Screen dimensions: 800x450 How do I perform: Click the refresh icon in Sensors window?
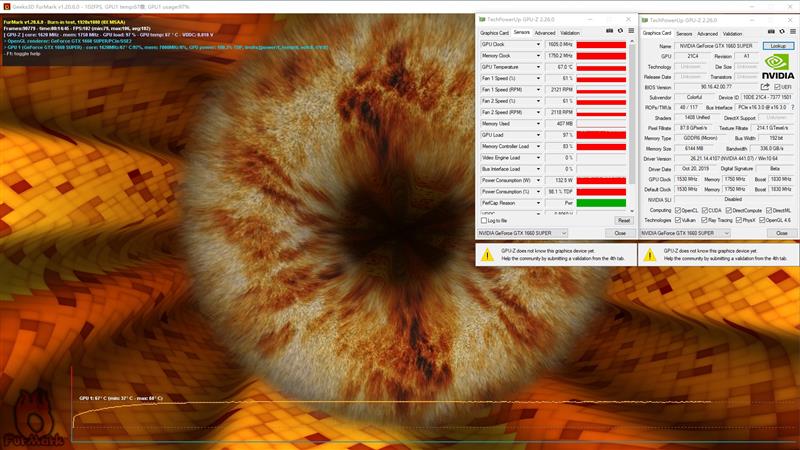(x=620, y=31)
